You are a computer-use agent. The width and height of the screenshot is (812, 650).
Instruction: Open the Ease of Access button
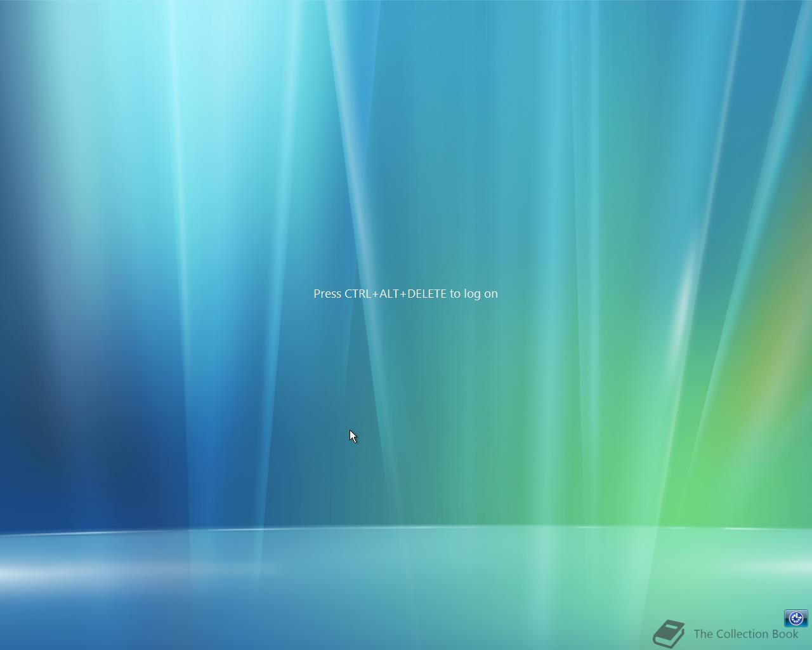[x=796, y=618]
